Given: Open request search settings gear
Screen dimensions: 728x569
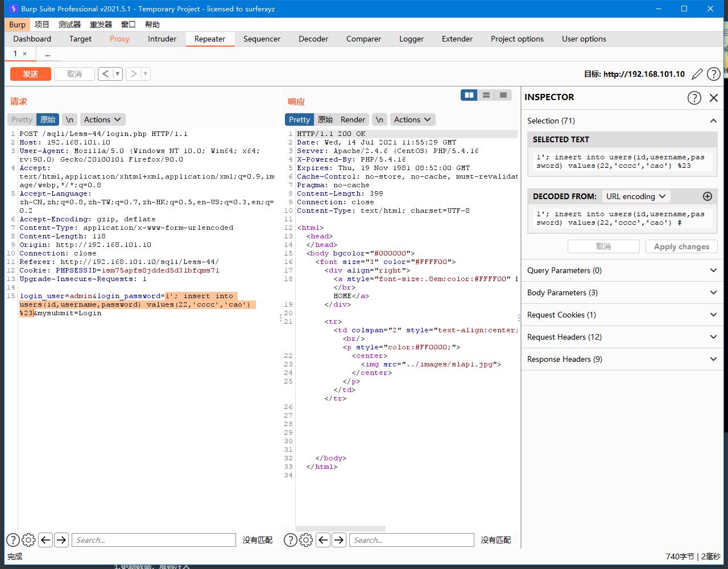Looking at the screenshot, I should coord(28,540).
